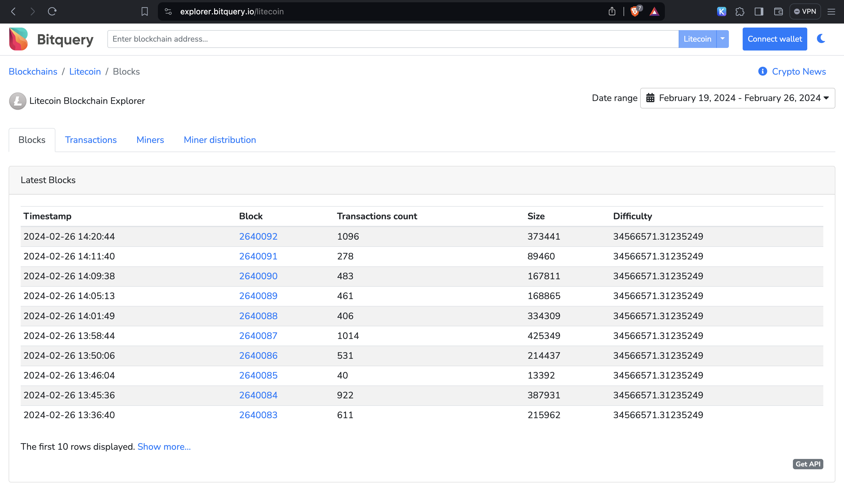Expand the blockchain selector dropdown arrow
844x504 pixels.
point(723,39)
